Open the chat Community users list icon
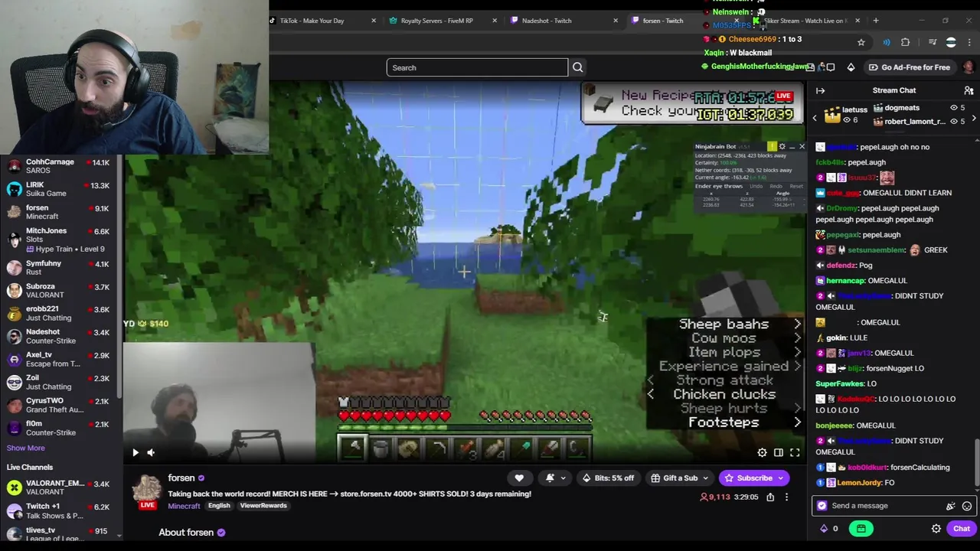Image resolution: width=980 pixels, height=551 pixels. tap(969, 90)
